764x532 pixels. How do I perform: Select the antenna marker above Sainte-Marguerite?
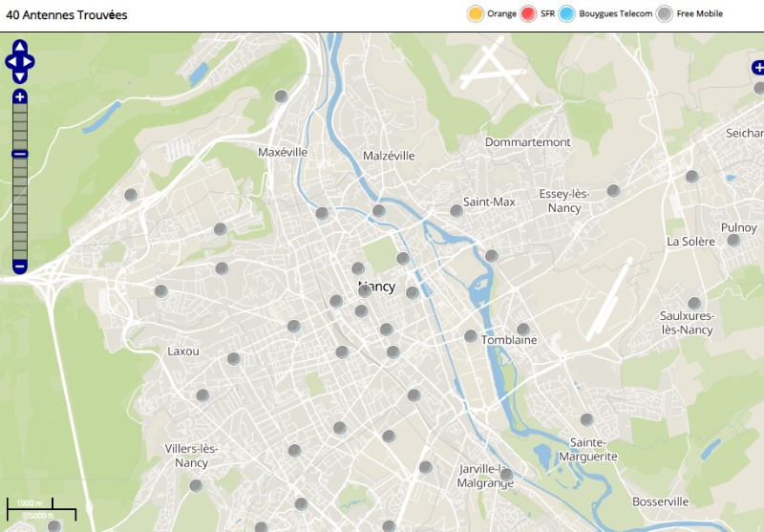586,419
